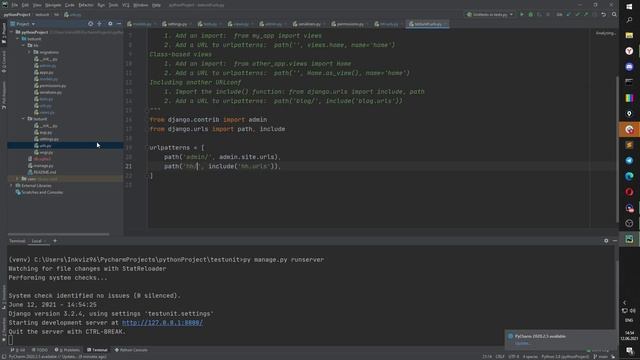Image resolution: width=640 pixels, height=360 pixels.
Task: Click the Local terminal session tab
Action: tap(37, 241)
